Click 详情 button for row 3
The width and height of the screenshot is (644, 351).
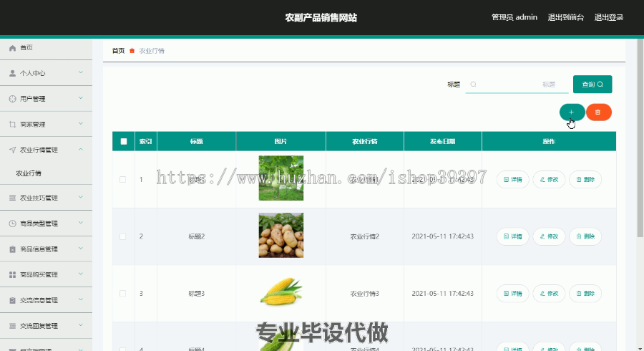[x=512, y=294]
